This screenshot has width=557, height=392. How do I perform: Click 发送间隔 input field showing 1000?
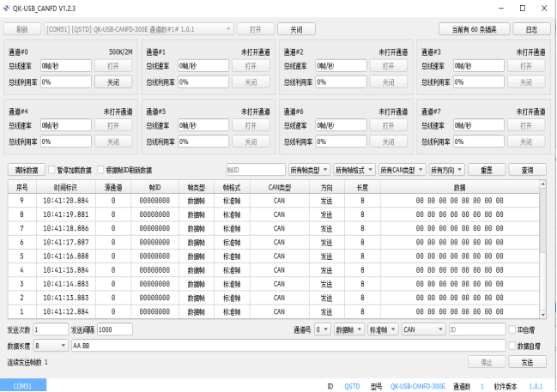click(115, 329)
